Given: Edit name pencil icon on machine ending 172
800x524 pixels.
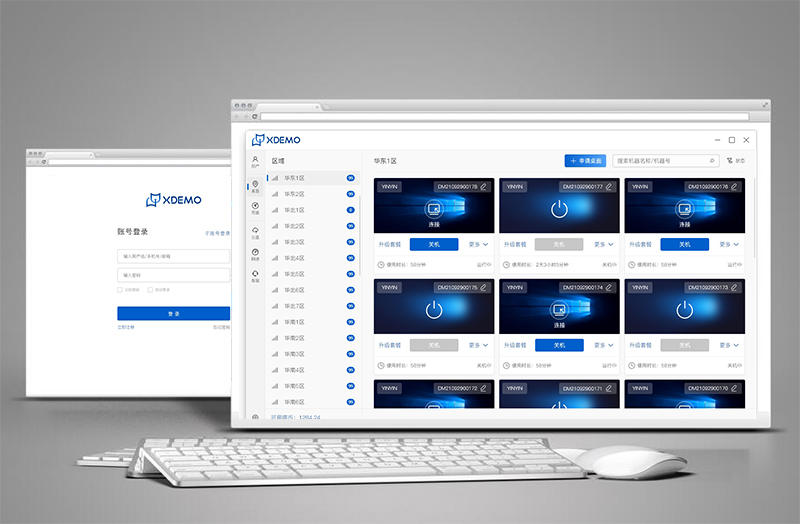Looking at the screenshot, I should coord(483,389).
